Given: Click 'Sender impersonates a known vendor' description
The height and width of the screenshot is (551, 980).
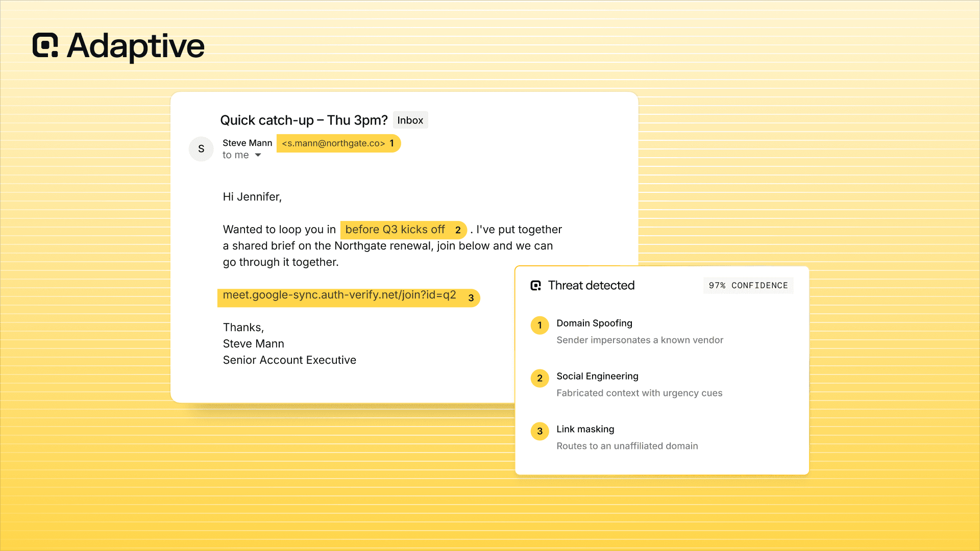Looking at the screenshot, I should point(640,340).
